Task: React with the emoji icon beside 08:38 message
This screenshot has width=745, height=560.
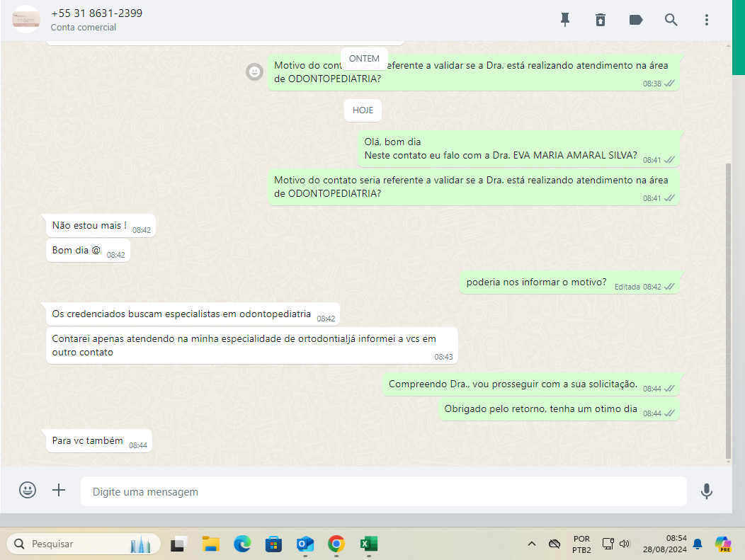Action: point(255,72)
